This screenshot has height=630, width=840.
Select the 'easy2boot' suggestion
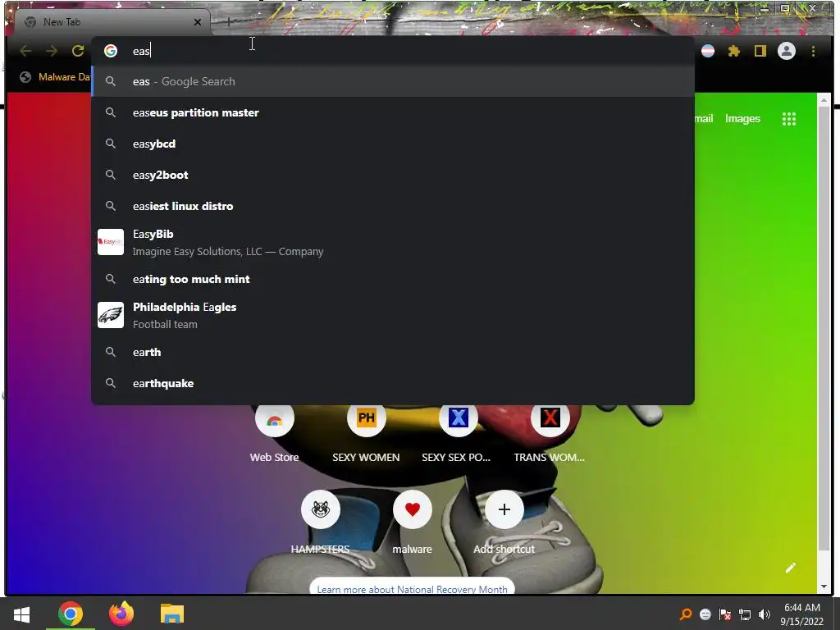(x=394, y=175)
